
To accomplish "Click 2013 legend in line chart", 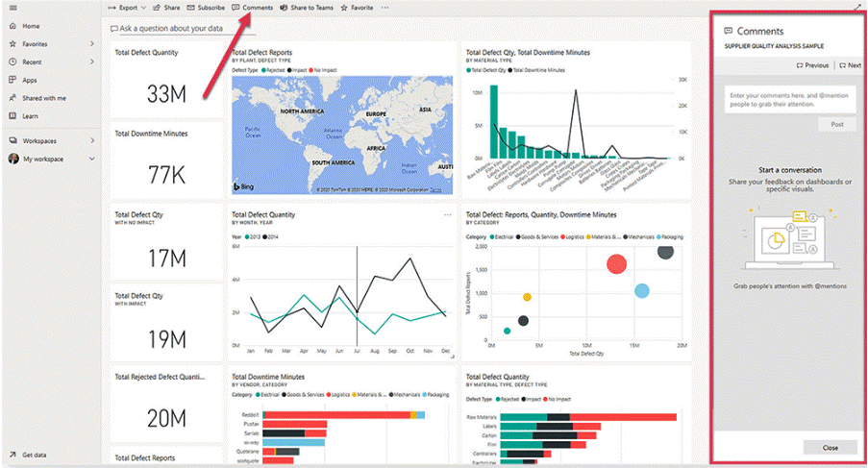I will click(253, 236).
